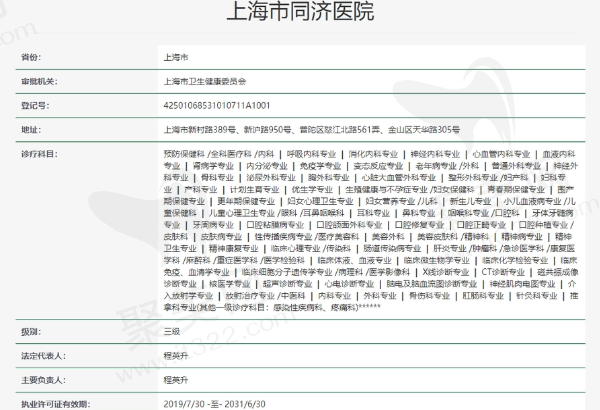Click 神经内科专业 in the departments list
Viewport: 600px width, 410px height.
tap(435, 154)
